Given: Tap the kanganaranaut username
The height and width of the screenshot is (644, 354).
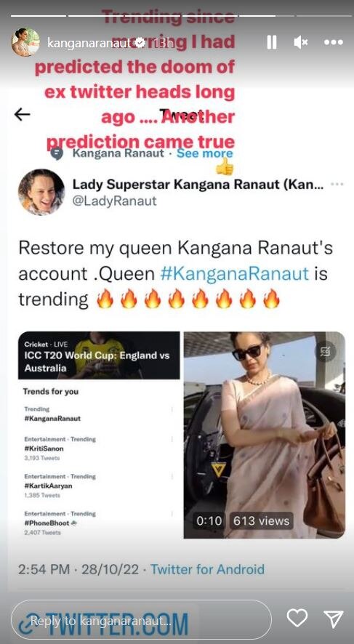Looking at the screenshot, I should tap(89, 42).
